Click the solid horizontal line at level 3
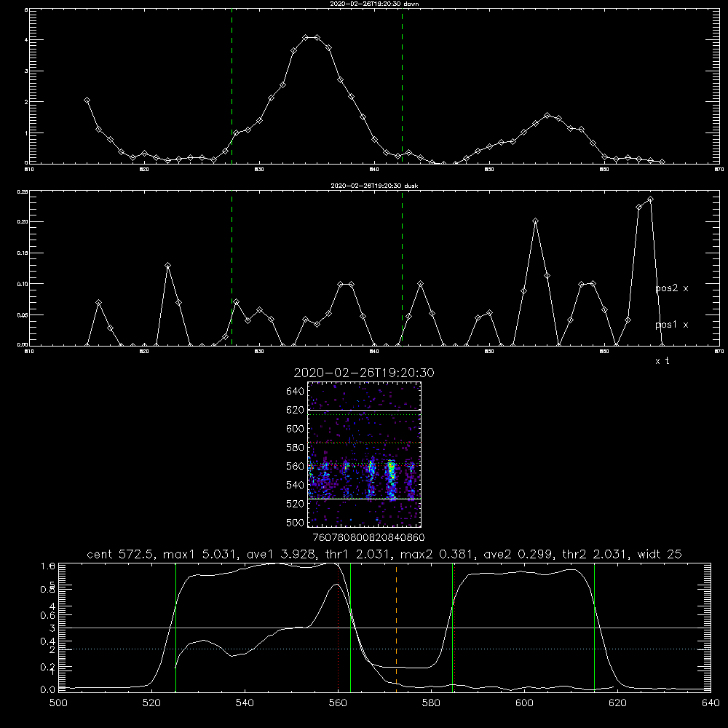Viewport: 728px width, 728px height. 384,628
